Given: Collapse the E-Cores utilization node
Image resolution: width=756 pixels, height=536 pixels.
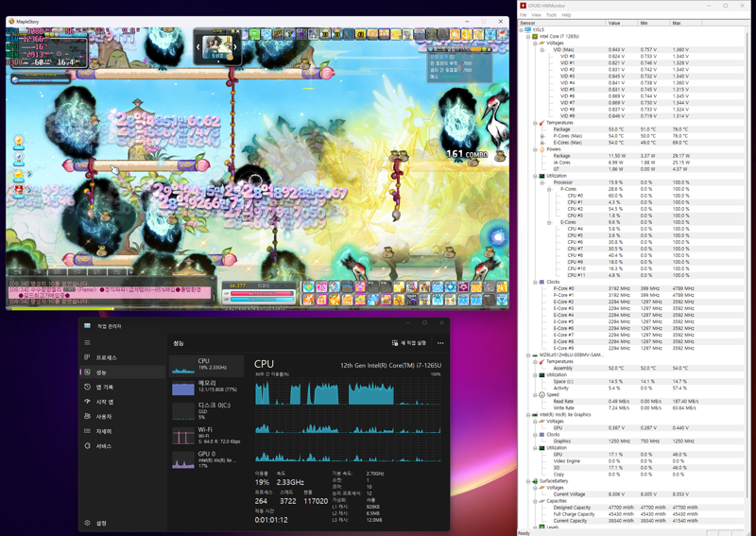Looking at the screenshot, I should 549,222.
